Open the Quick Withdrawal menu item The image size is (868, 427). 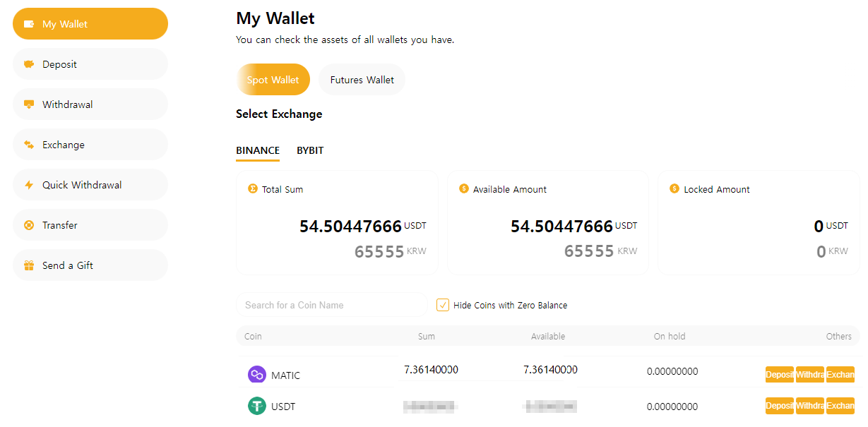[82, 185]
